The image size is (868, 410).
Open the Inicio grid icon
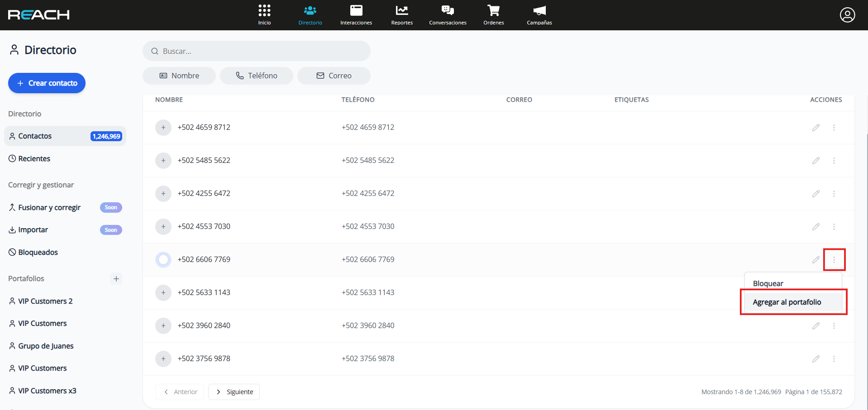(x=264, y=11)
